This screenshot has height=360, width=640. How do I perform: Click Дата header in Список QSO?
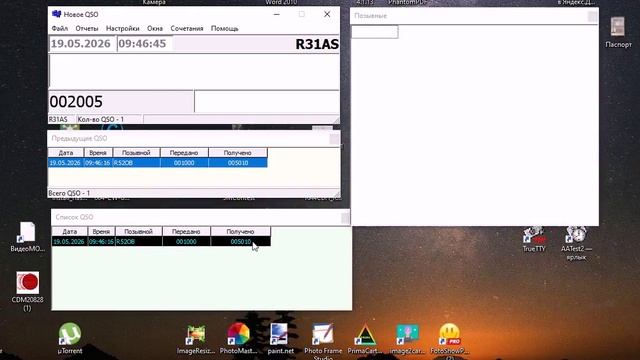69,231
